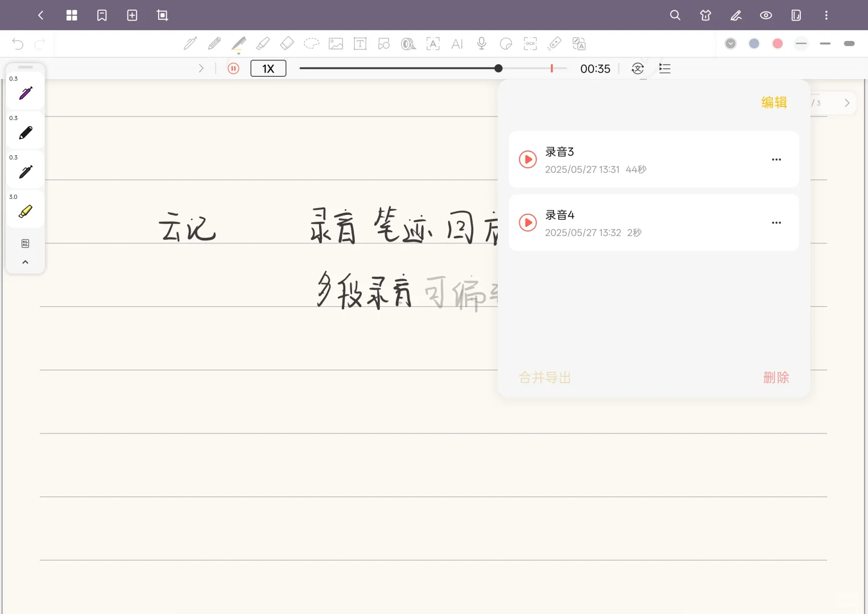Open the translate tool in the toolbar

coord(579,44)
